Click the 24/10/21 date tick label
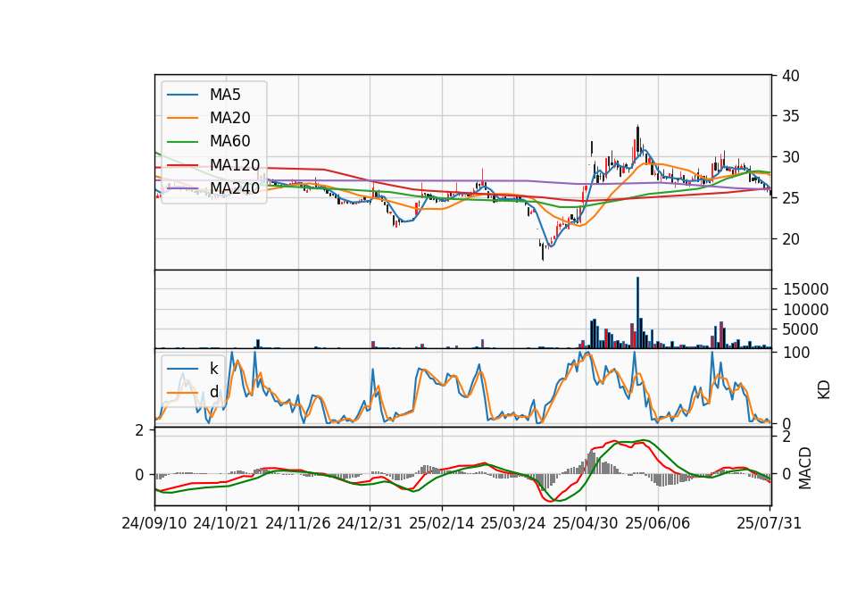Screen dimensions: 857x616 tap(226, 523)
